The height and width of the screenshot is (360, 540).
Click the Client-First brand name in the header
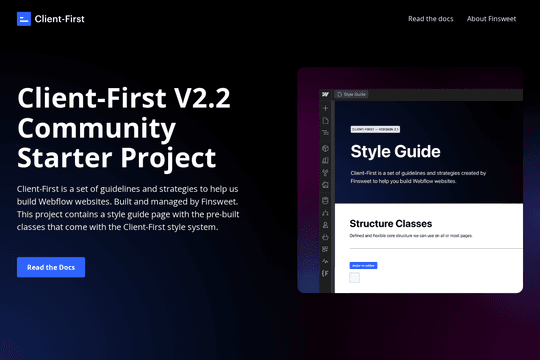[59, 19]
